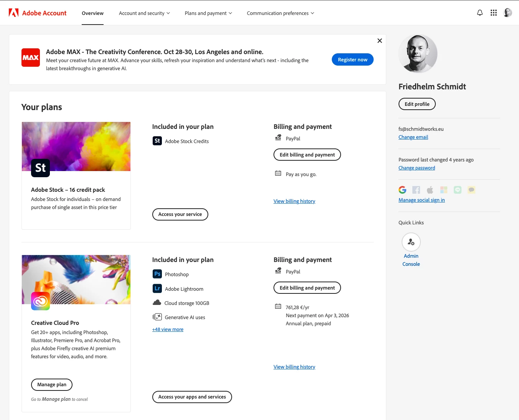Image resolution: width=519 pixels, height=420 pixels.
Task: Click PayPal payment icon in Adobe Stock plan
Action: (278, 138)
